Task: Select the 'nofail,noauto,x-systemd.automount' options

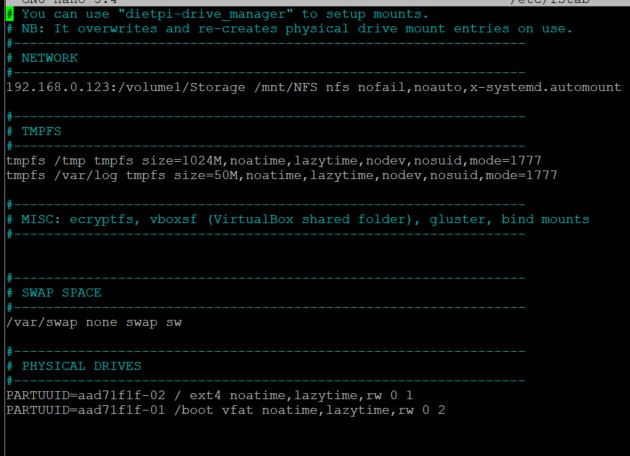Action: [489, 87]
